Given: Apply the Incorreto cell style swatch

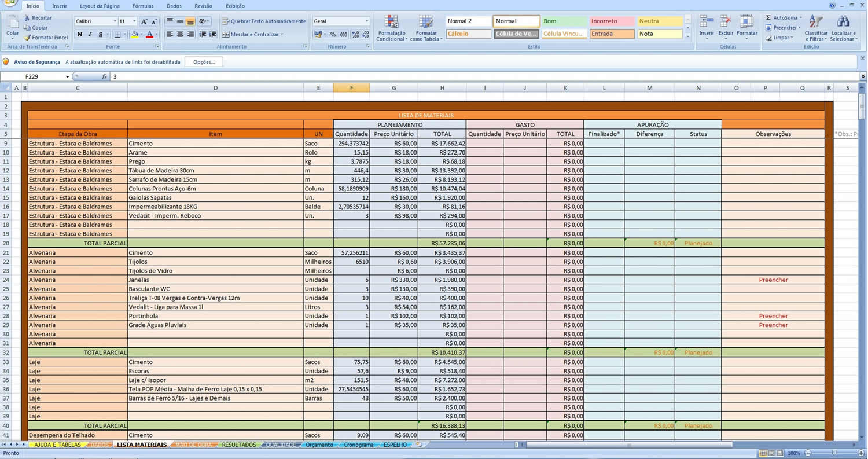Looking at the screenshot, I should click(x=612, y=21).
